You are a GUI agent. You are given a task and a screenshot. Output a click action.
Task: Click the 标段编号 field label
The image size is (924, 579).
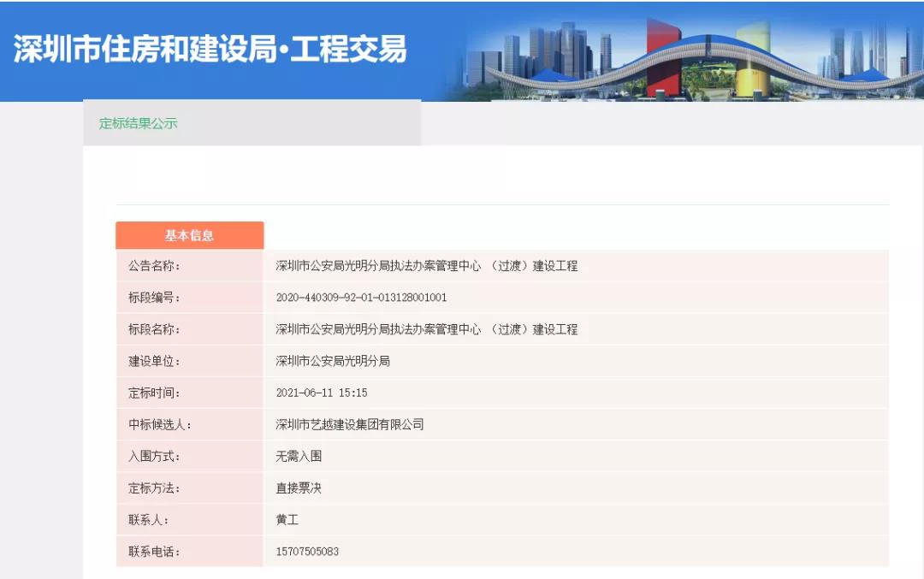click(x=155, y=298)
